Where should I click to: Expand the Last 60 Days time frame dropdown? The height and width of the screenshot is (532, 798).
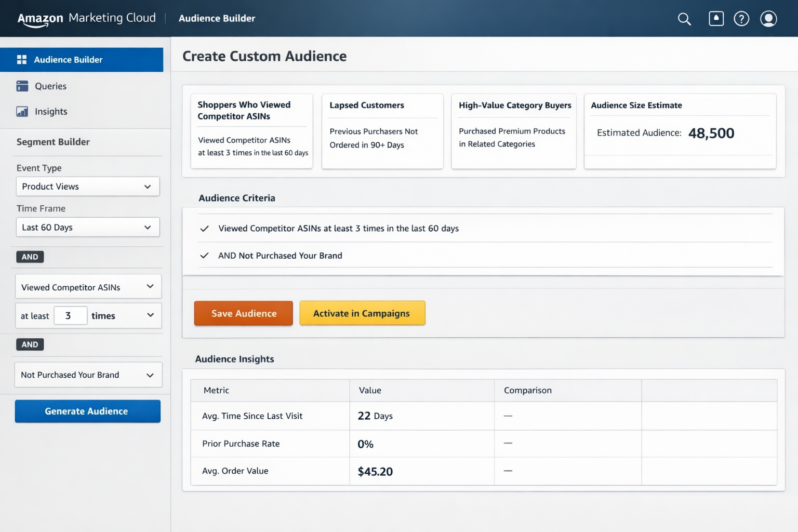(x=87, y=227)
